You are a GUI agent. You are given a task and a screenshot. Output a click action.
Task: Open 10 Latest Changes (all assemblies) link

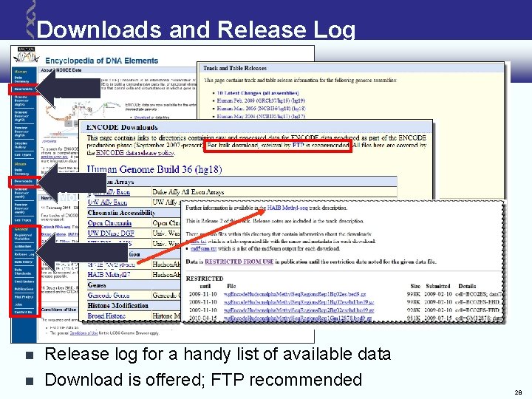click(258, 93)
